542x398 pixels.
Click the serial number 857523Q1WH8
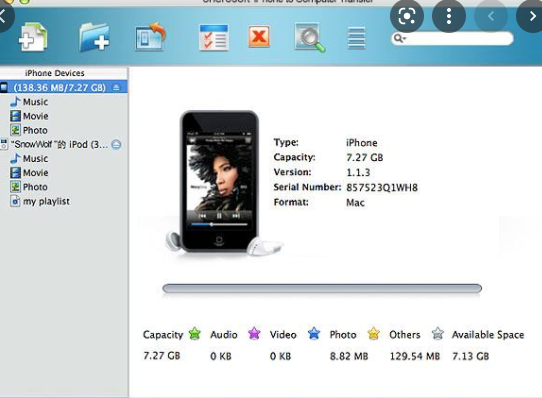tap(382, 187)
